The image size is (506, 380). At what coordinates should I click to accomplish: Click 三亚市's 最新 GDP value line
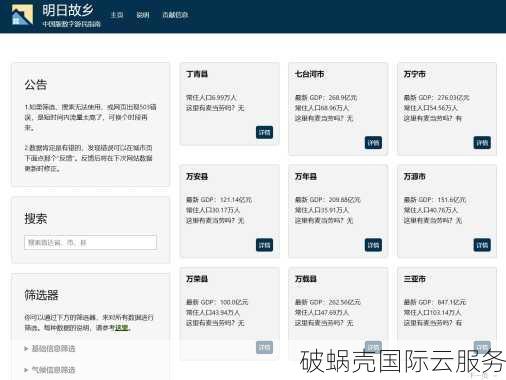(x=435, y=302)
